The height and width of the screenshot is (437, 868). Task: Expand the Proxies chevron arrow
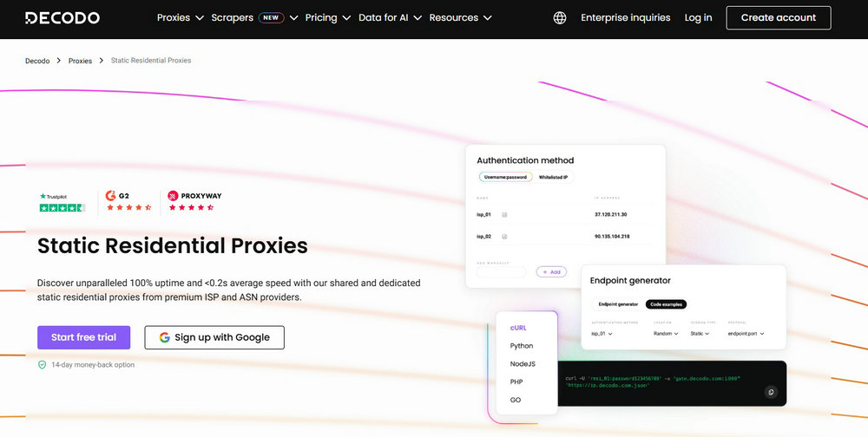pos(200,18)
